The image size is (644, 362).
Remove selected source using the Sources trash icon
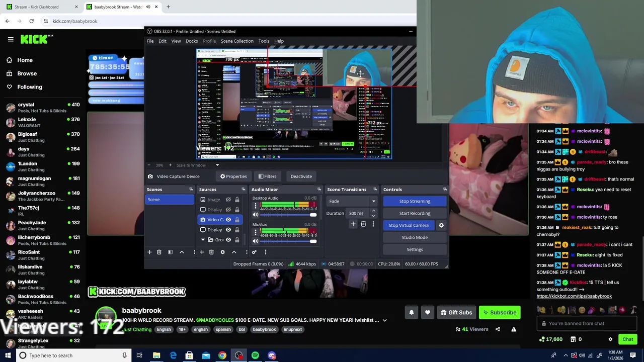(x=211, y=252)
